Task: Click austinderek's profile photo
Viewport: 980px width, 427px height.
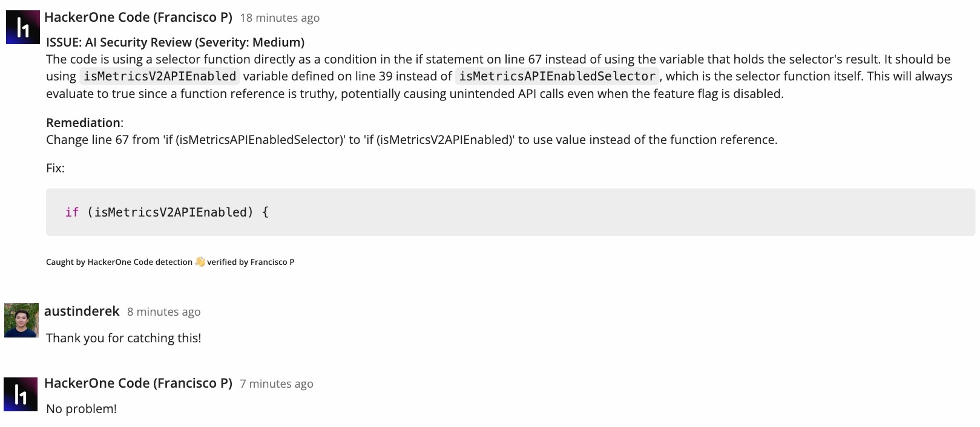Action: 21,320
